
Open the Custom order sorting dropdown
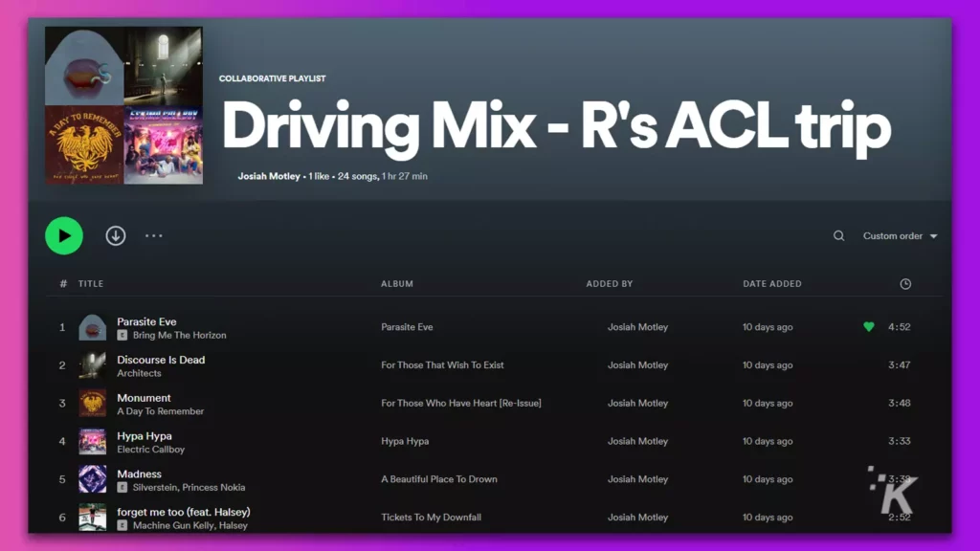click(898, 235)
